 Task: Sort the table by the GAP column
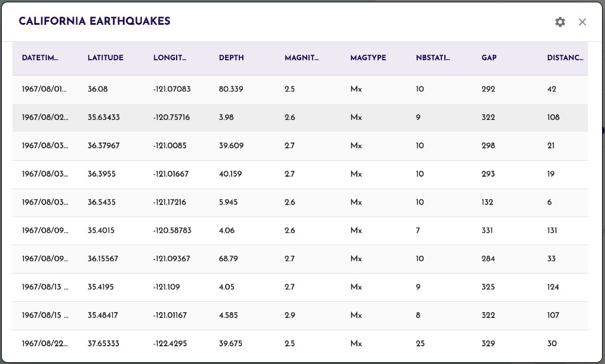pos(488,58)
